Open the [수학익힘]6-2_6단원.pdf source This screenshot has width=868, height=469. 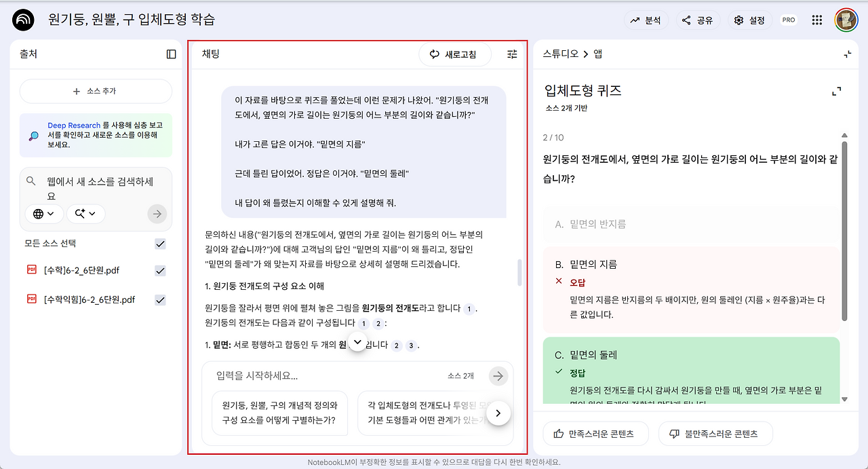point(89,299)
